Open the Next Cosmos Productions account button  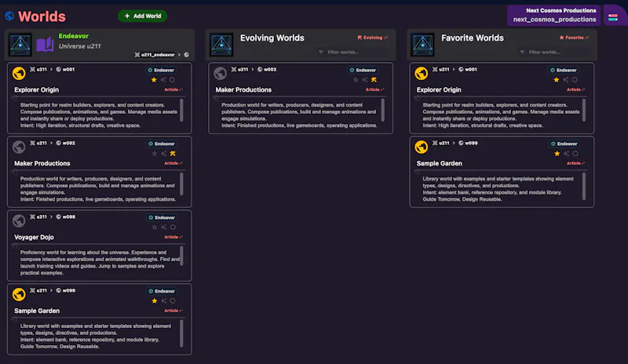click(554, 15)
